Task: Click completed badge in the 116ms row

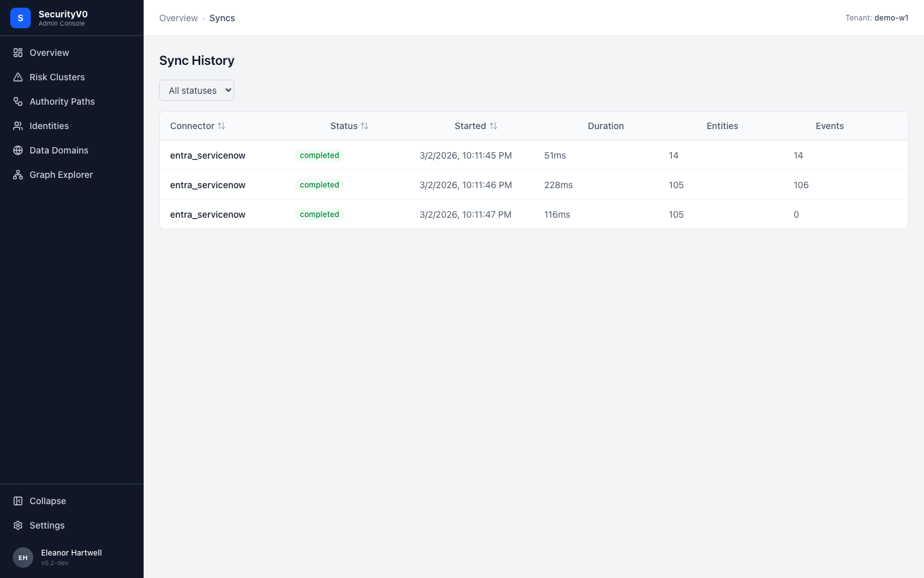Action: (x=320, y=215)
